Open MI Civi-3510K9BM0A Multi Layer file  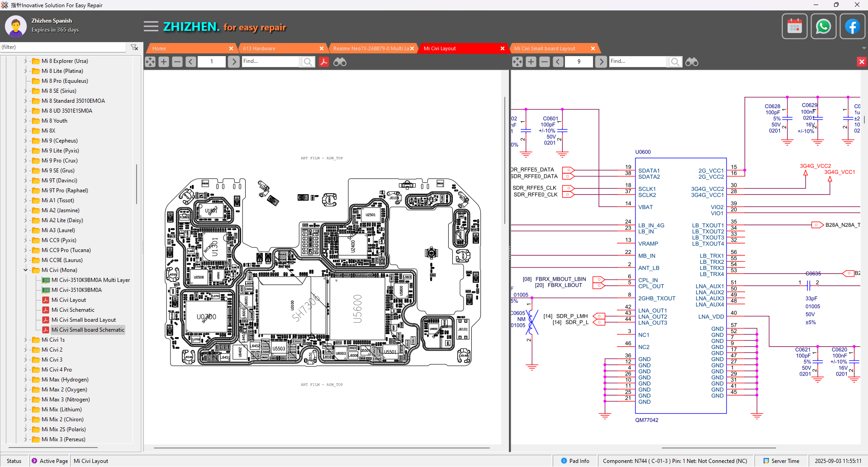[x=90, y=280]
